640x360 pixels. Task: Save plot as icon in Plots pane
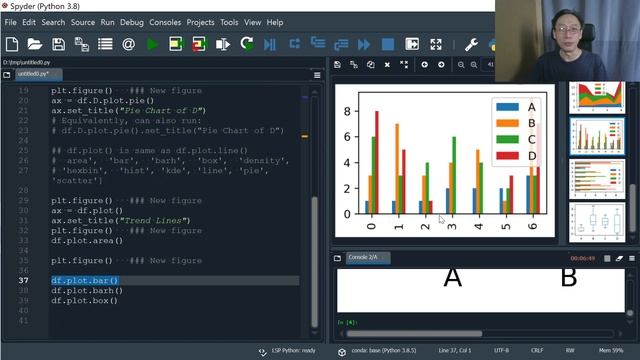pos(337,64)
